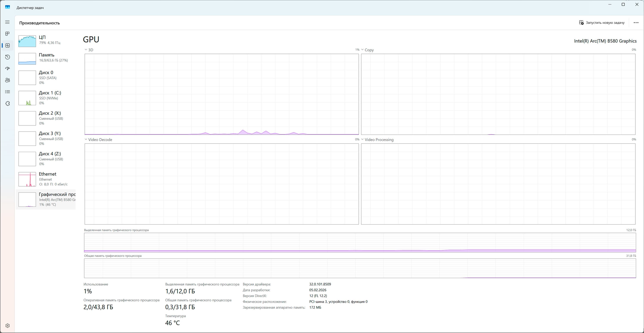Viewport: 644px width, 333px height.
Task: Expand the 3D engine graph dropdown
Action: (x=89, y=50)
